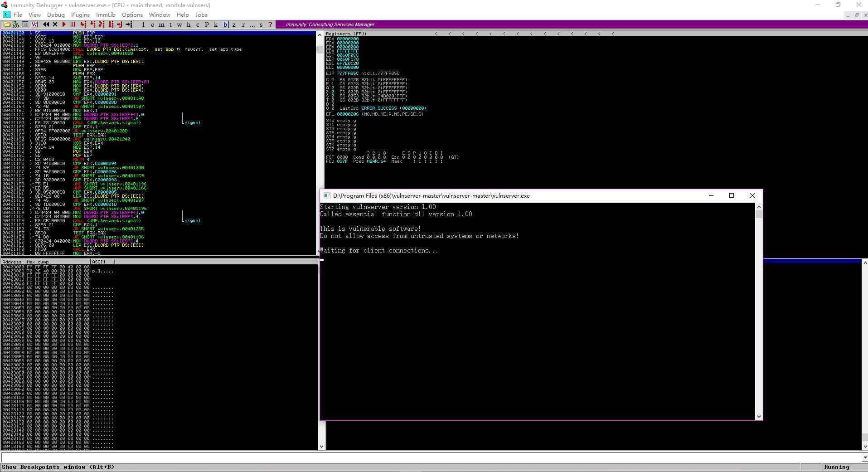Viewport: 868px width, 472px height.
Task: Show Patches with the 'P' button
Action: [207, 24]
